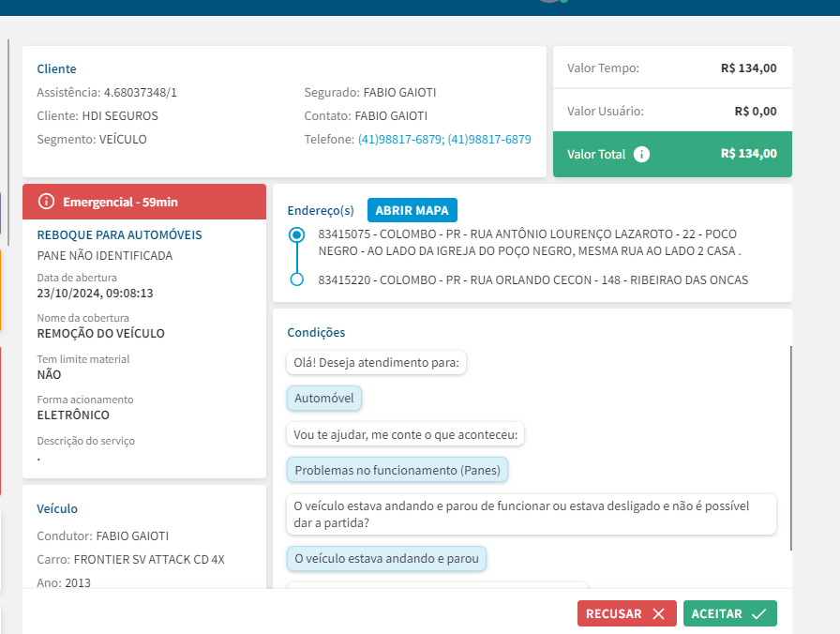Click the red Emergencial - 59min header
This screenshot has height=634, width=840.
144,202
